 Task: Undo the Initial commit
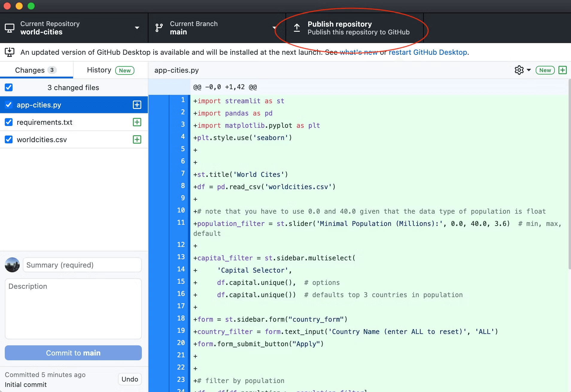(x=130, y=379)
